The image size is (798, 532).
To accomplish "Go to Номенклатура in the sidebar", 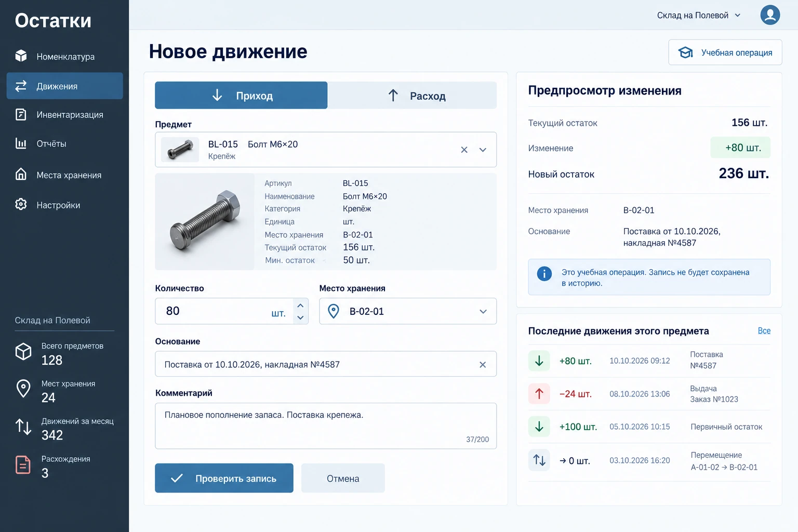I will click(64, 57).
